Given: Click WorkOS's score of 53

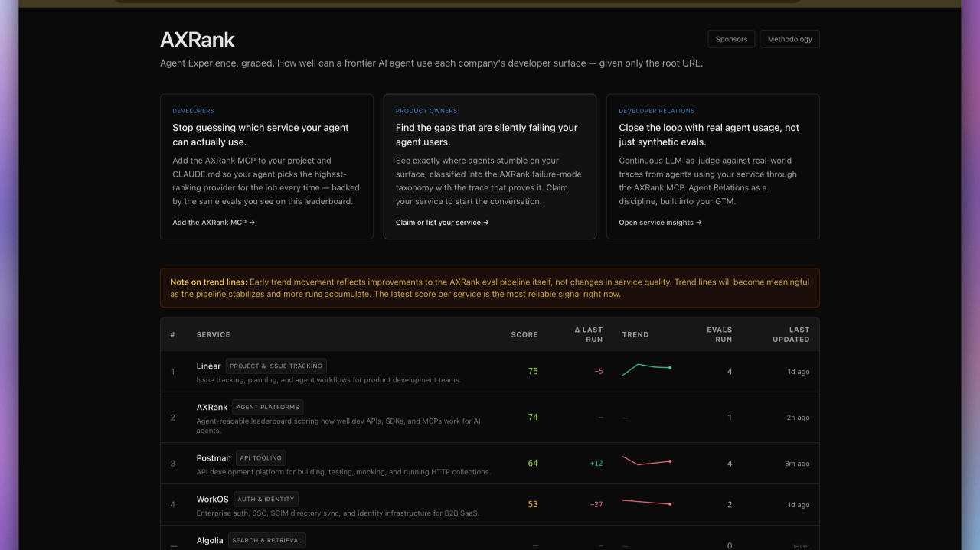Looking at the screenshot, I should 533,504.
